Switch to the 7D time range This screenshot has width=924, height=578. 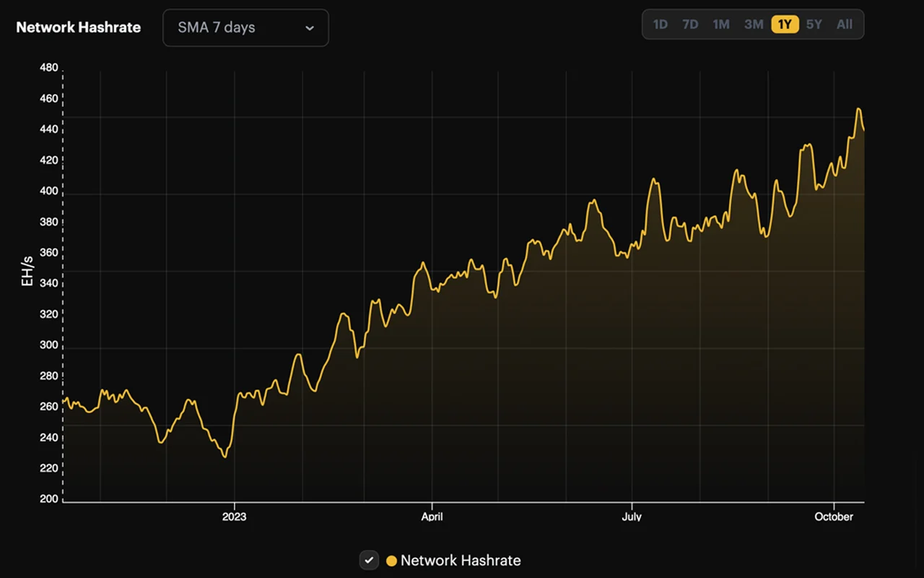click(690, 25)
